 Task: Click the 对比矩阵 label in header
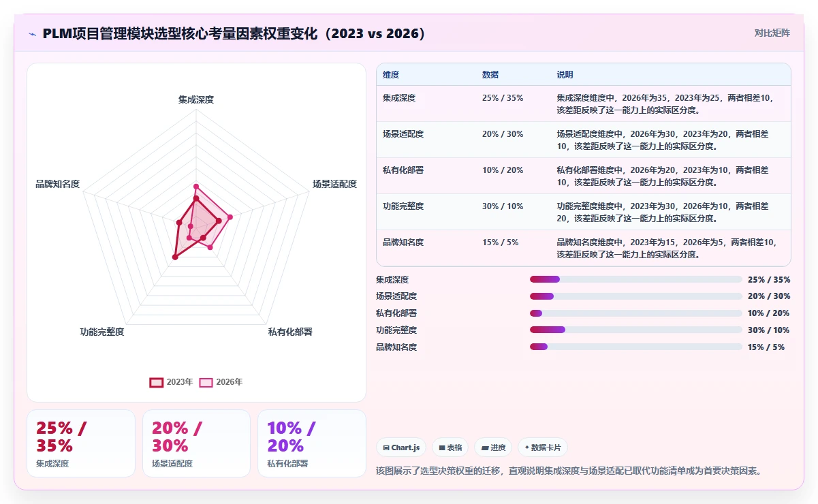click(x=772, y=33)
